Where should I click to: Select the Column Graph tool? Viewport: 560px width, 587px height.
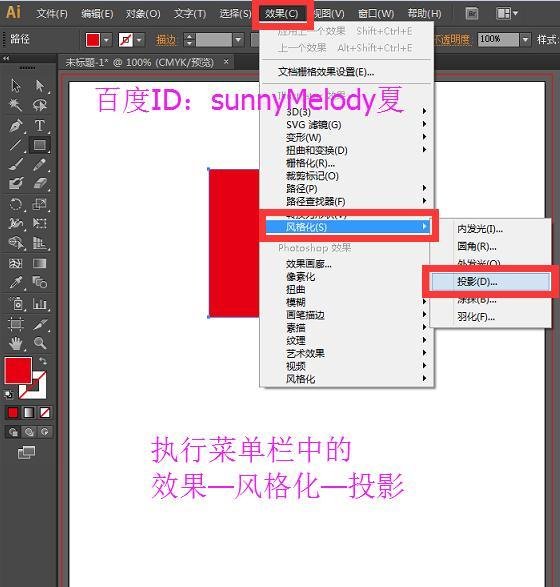coord(39,303)
